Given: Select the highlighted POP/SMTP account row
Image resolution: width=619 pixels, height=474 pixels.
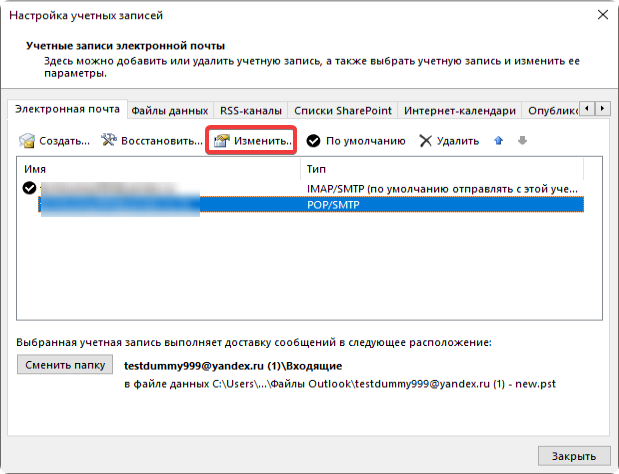Looking at the screenshot, I should 300,203.
